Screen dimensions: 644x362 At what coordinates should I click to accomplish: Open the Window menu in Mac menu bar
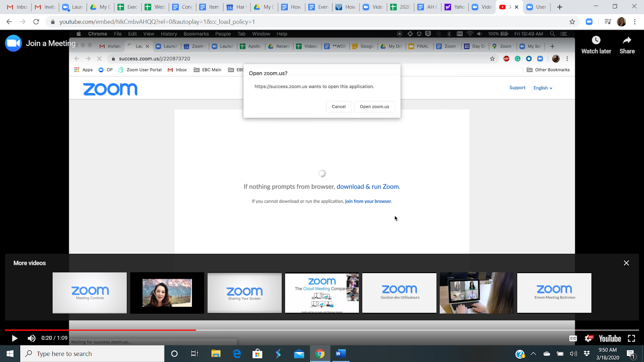pyautogui.click(x=261, y=34)
